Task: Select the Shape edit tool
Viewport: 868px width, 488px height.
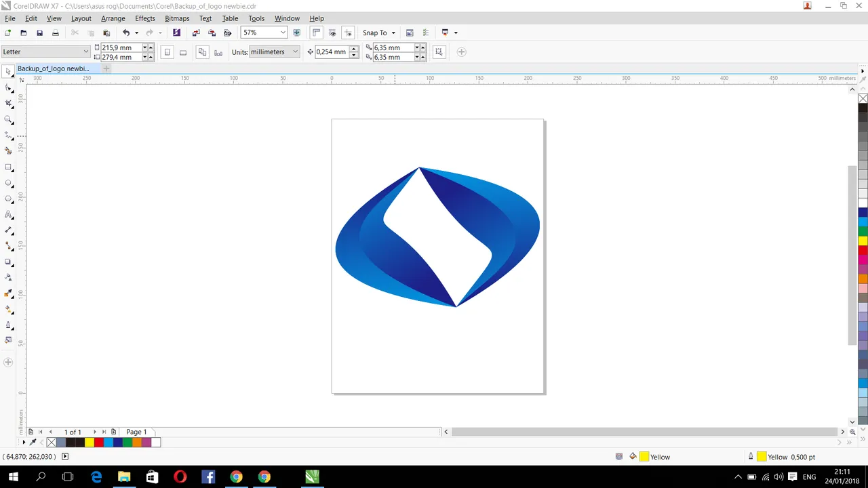Action: point(8,88)
